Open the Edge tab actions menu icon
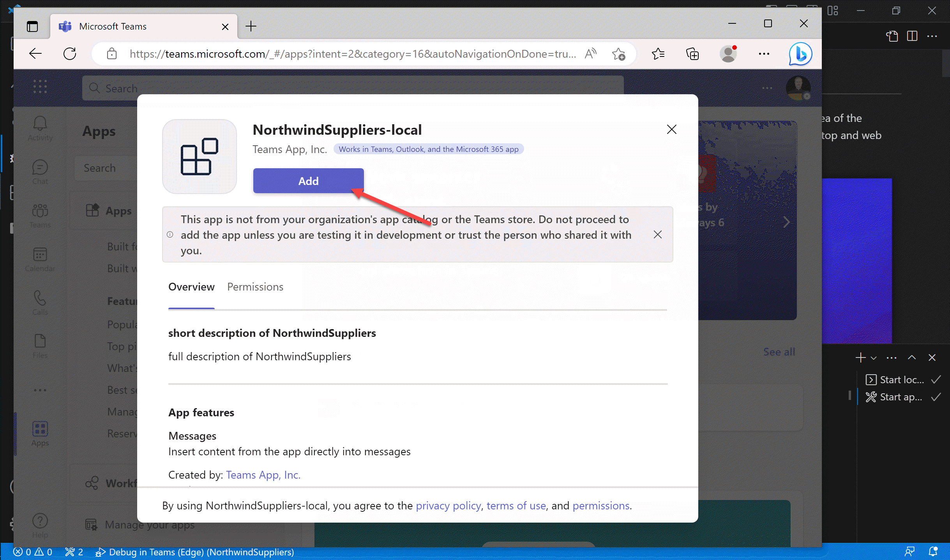The width and height of the screenshot is (950, 560). (x=32, y=26)
